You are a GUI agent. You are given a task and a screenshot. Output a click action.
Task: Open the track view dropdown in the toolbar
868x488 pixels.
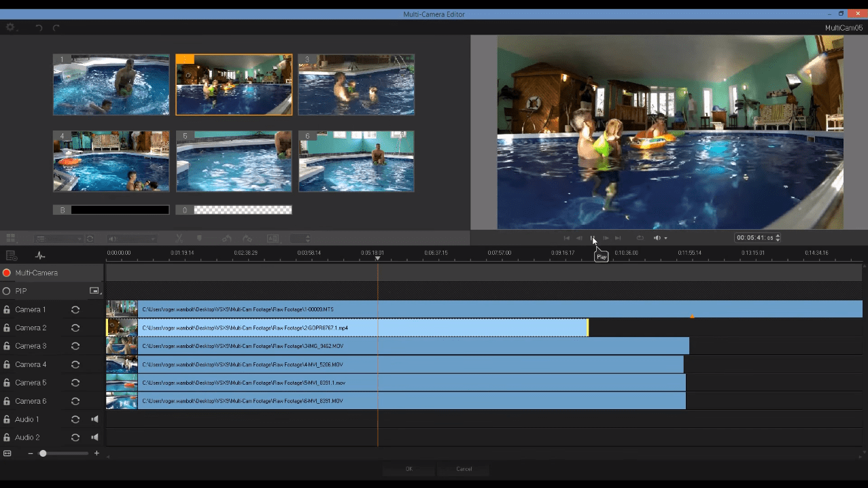click(x=58, y=238)
